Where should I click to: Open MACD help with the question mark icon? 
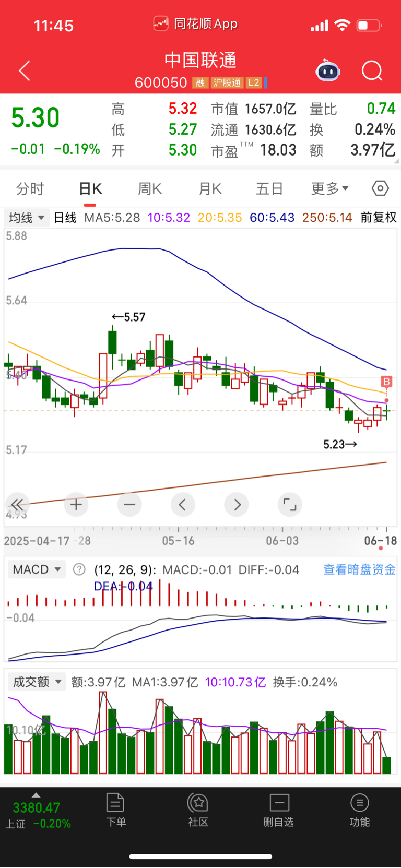pos(79,569)
